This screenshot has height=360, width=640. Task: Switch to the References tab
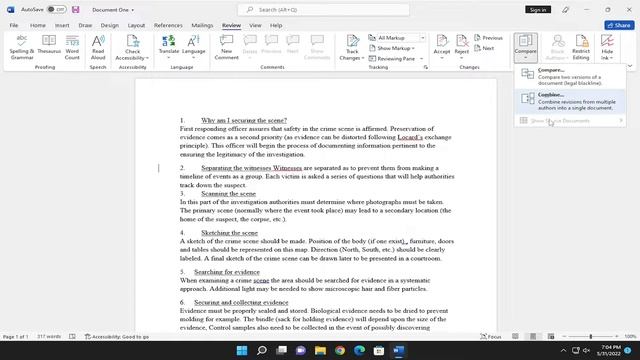pyautogui.click(x=168, y=25)
